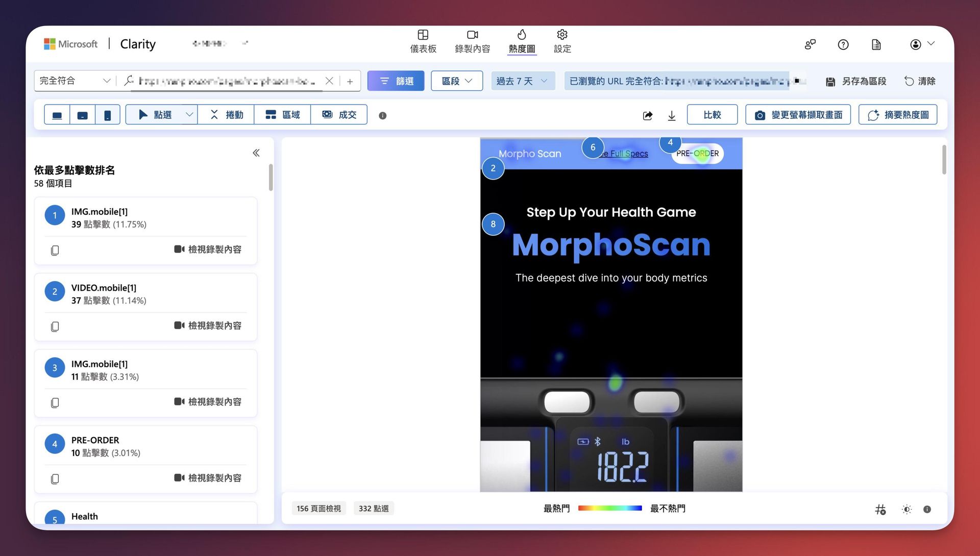Open the 儀表板 dashboard tab
The image size is (980, 556).
[x=423, y=41]
